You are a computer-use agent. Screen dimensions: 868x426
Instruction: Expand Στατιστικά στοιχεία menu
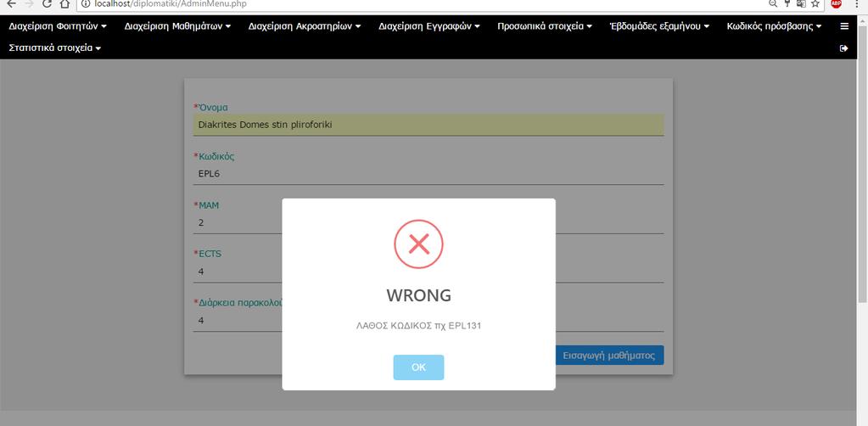click(x=55, y=48)
